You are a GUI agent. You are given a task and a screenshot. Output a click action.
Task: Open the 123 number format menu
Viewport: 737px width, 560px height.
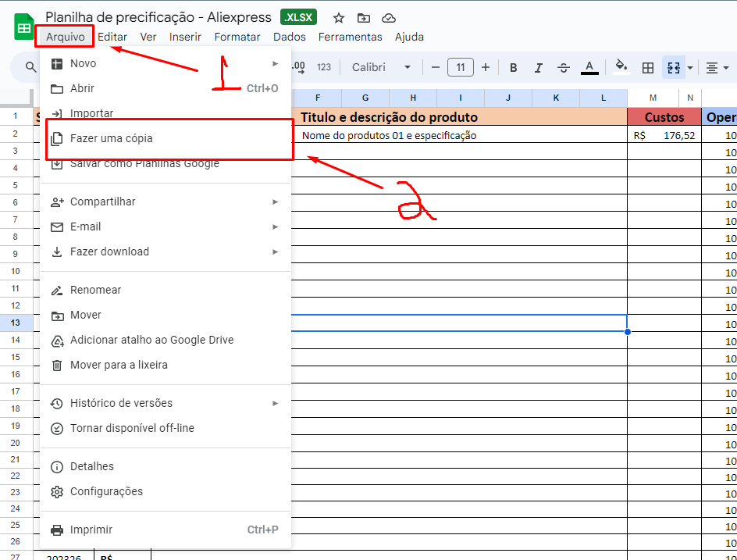[x=324, y=67]
